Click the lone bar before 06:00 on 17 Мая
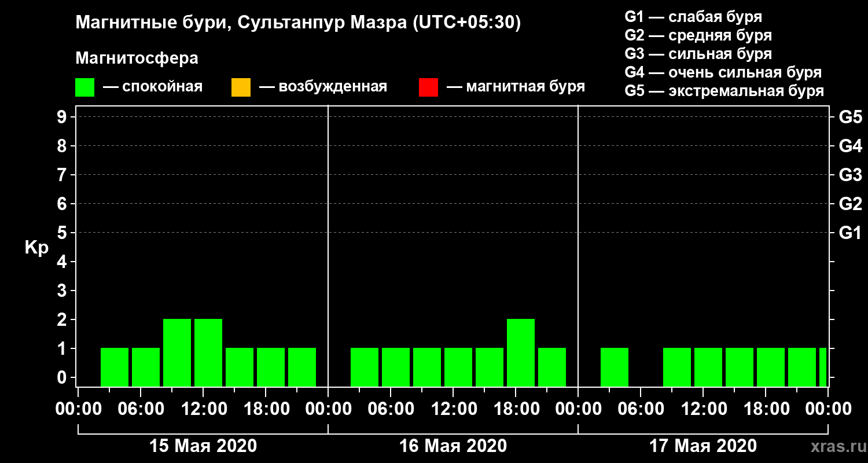This screenshot has height=463, width=868. point(615,367)
